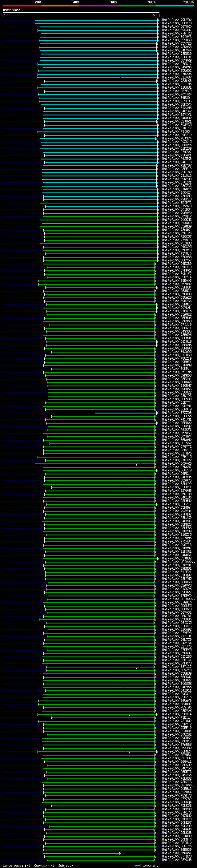Screen dimensions: 197x868
Task: Click the UniRef100_A5GIR6 label
Action: pos(177,233)
